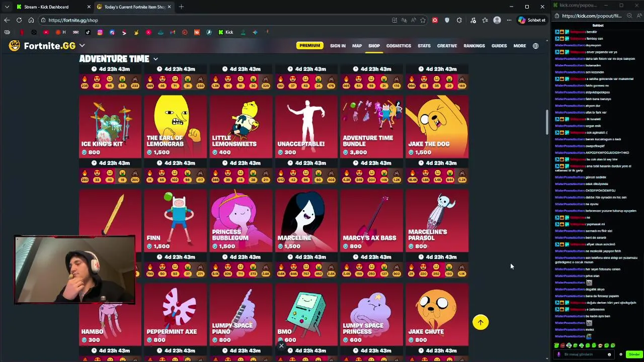The height and width of the screenshot is (362, 644).
Task: Collapse the ADVENTURE TIME section chevron
Action: 155,59
